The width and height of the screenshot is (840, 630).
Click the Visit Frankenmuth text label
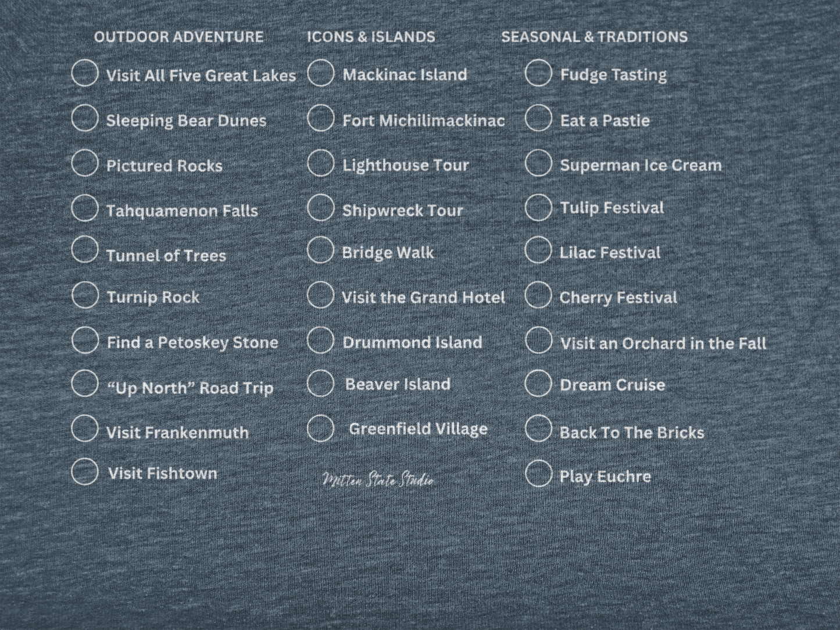pos(177,432)
